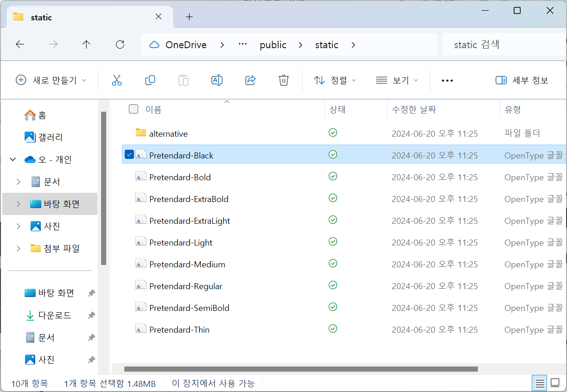Go forward with the right arrow
The image size is (567, 392).
point(53,44)
